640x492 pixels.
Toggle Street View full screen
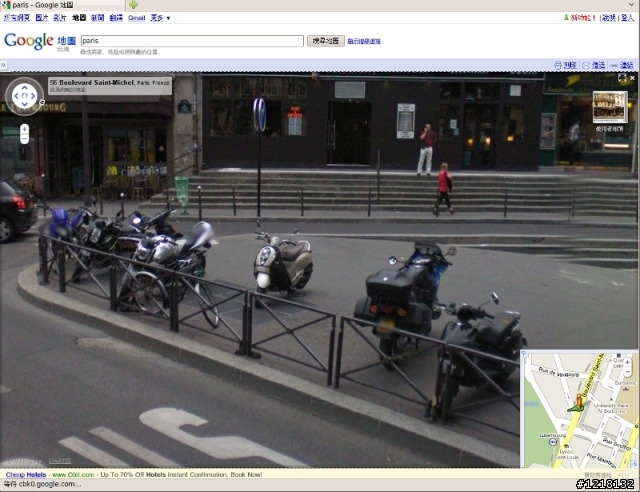[622, 78]
